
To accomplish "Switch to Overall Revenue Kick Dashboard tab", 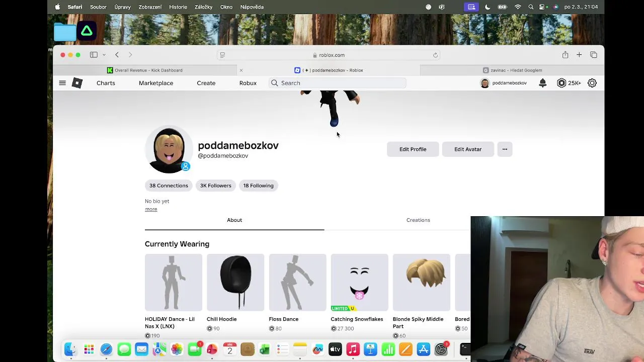I will pyautogui.click(x=144, y=70).
